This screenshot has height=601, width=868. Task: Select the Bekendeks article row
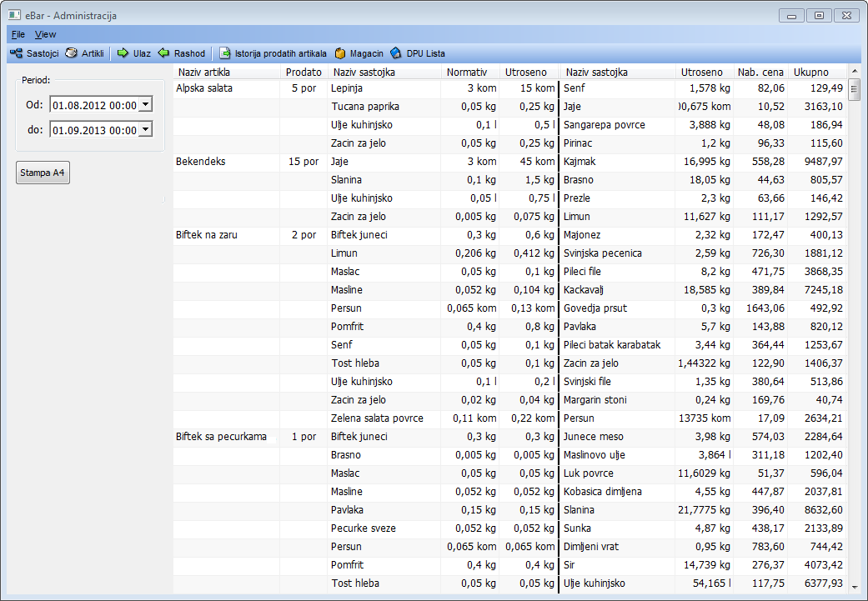(201, 162)
